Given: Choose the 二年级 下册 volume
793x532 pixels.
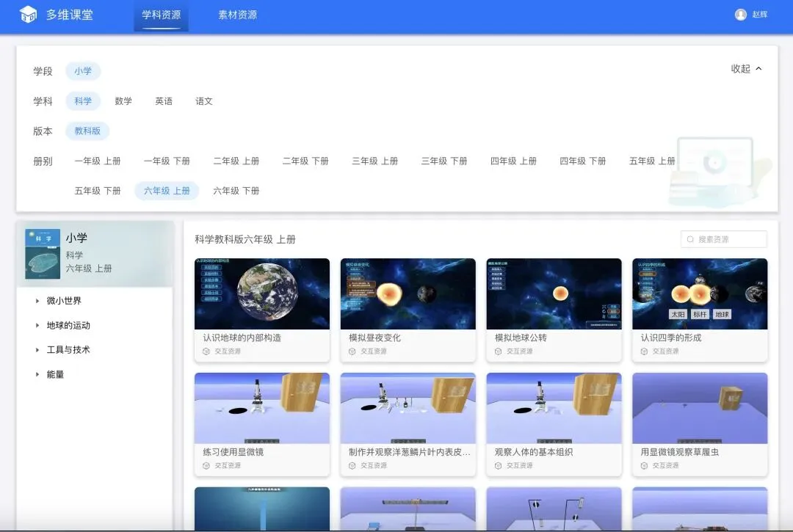Looking at the screenshot, I should (x=305, y=161).
